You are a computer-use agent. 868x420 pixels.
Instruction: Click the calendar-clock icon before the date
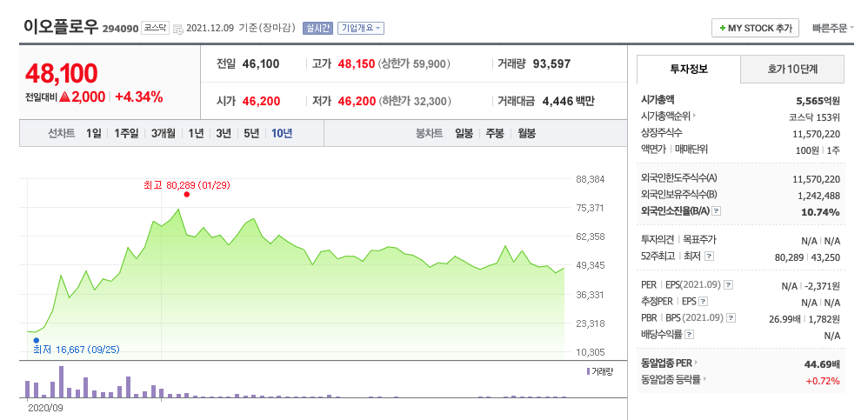click(177, 29)
